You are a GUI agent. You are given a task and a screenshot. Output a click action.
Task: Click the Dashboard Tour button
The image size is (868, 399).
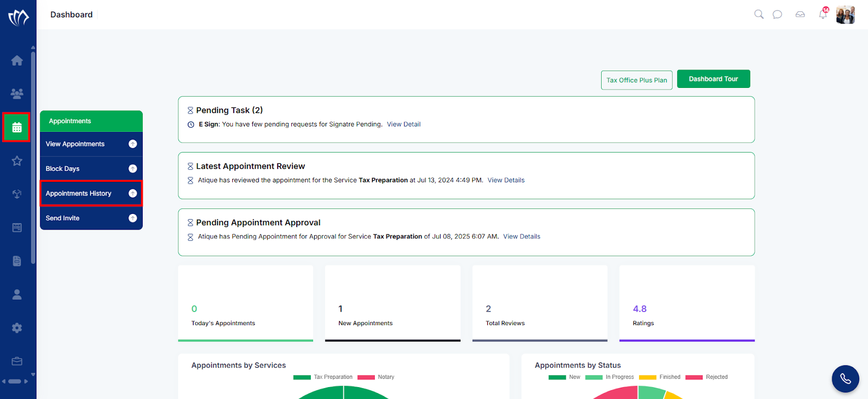pos(713,79)
